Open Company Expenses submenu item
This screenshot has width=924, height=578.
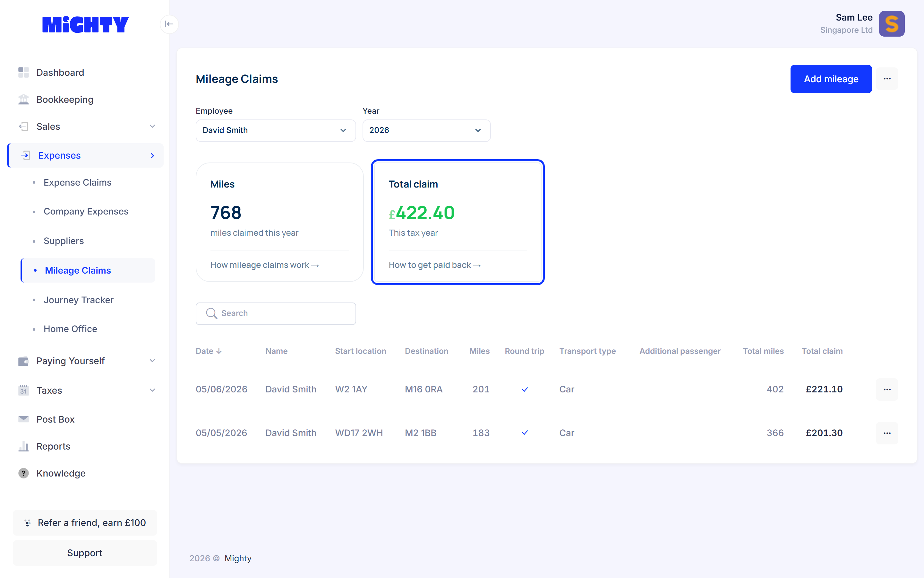[86, 211]
